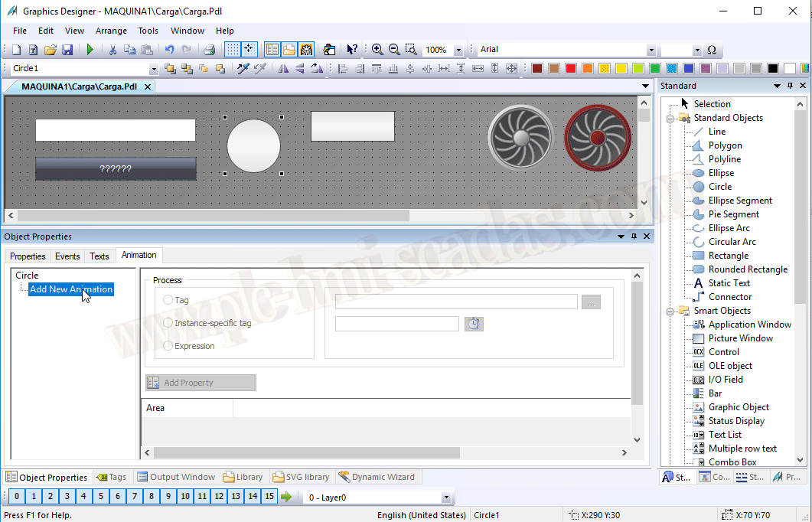Viewport: 812px width, 522px height.
Task: Click Add New Animation tree entry
Action: (71, 289)
